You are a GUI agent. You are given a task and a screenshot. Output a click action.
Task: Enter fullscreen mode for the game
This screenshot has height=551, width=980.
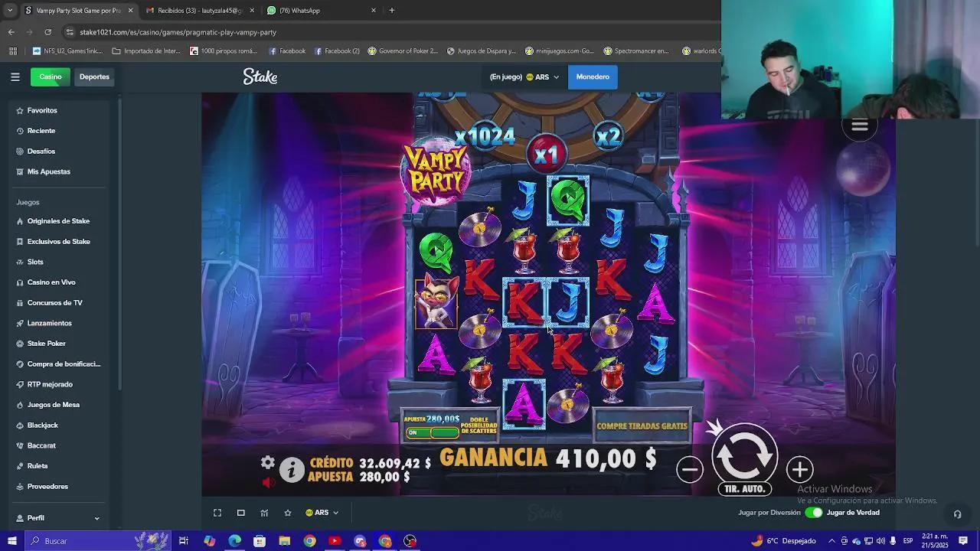point(217,513)
